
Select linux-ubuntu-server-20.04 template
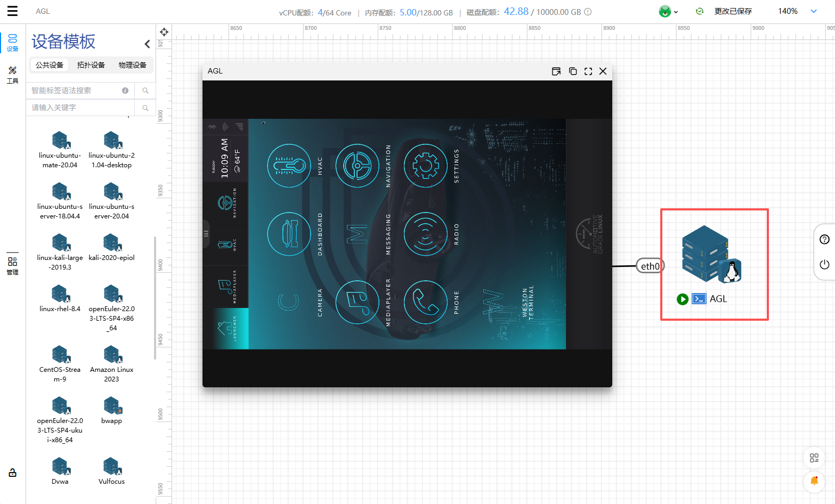[111, 201]
